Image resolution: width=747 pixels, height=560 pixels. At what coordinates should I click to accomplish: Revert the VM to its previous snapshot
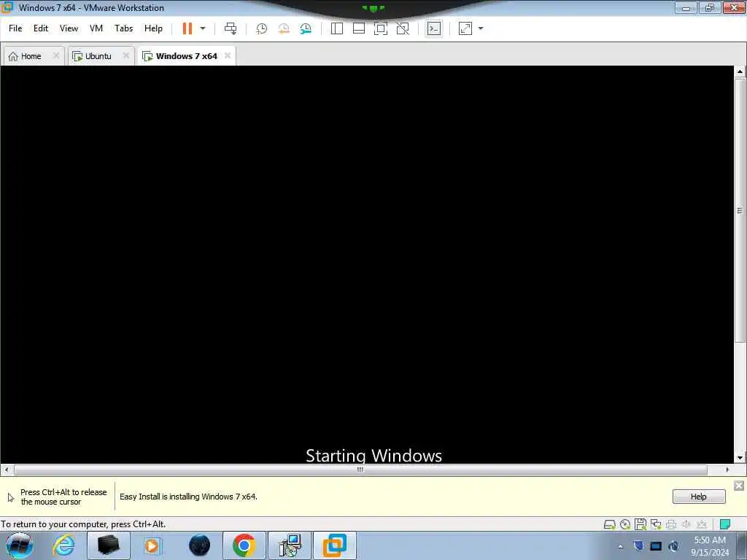[x=284, y=28]
